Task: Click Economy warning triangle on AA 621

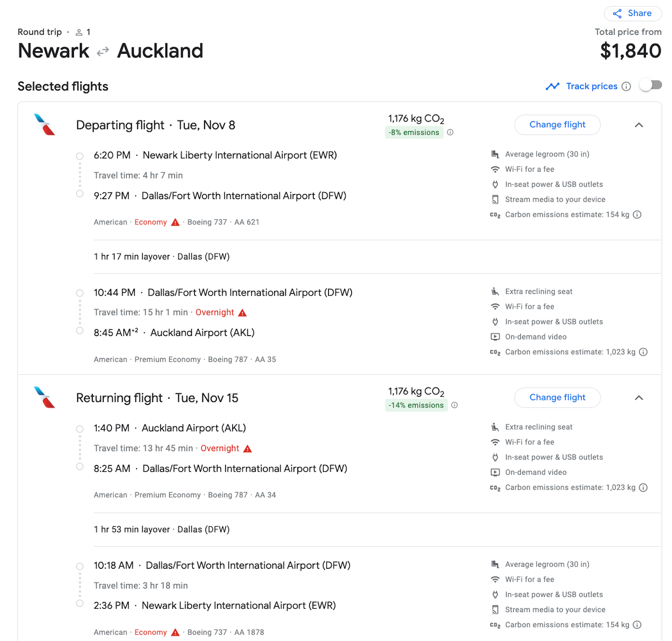Action: click(x=176, y=222)
